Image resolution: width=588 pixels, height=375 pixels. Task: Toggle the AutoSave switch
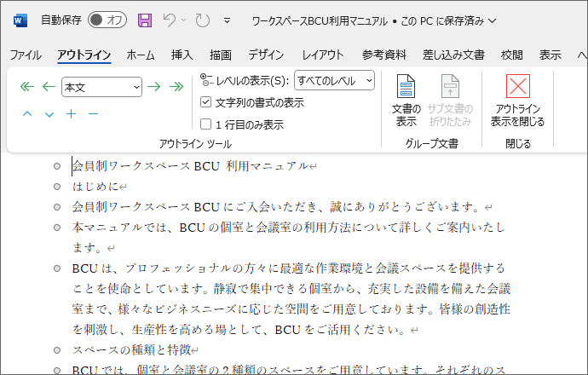pyautogui.click(x=107, y=20)
